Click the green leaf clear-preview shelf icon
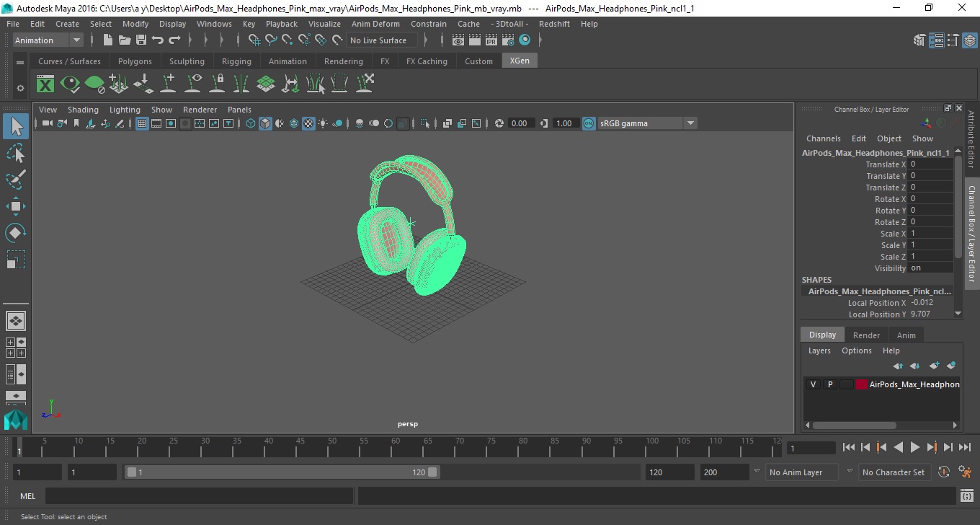Image resolution: width=980 pixels, height=525 pixels. tap(94, 84)
